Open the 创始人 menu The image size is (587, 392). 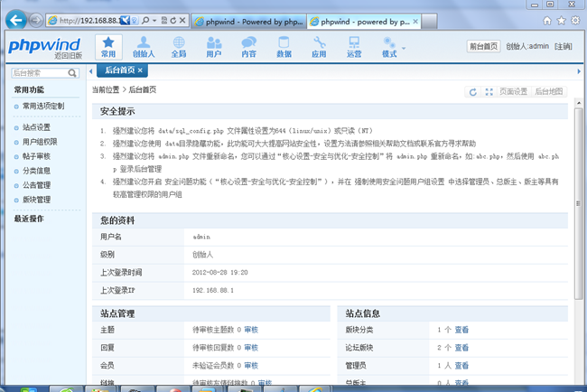(x=144, y=47)
